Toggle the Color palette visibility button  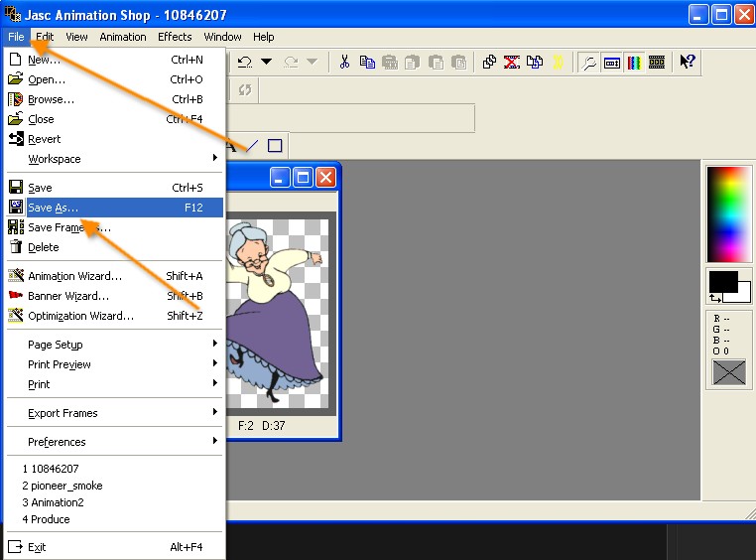point(634,63)
